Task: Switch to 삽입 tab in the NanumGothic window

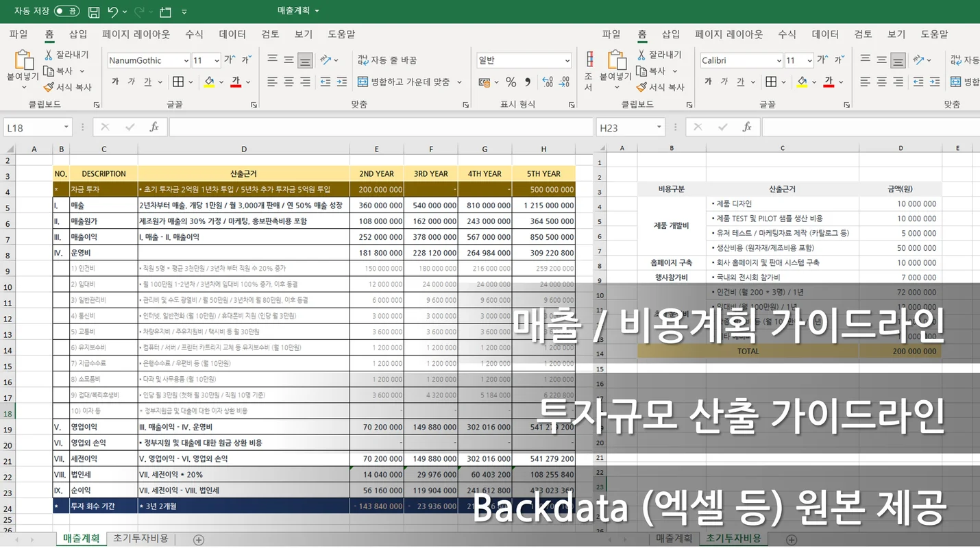Action: (78, 34)
